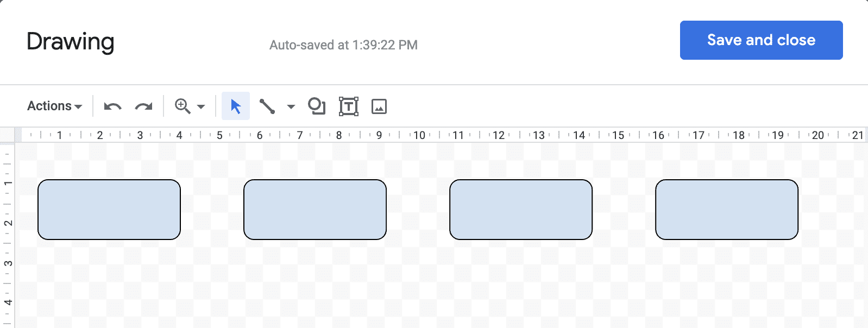Select the Redo icon

[143, 106]
